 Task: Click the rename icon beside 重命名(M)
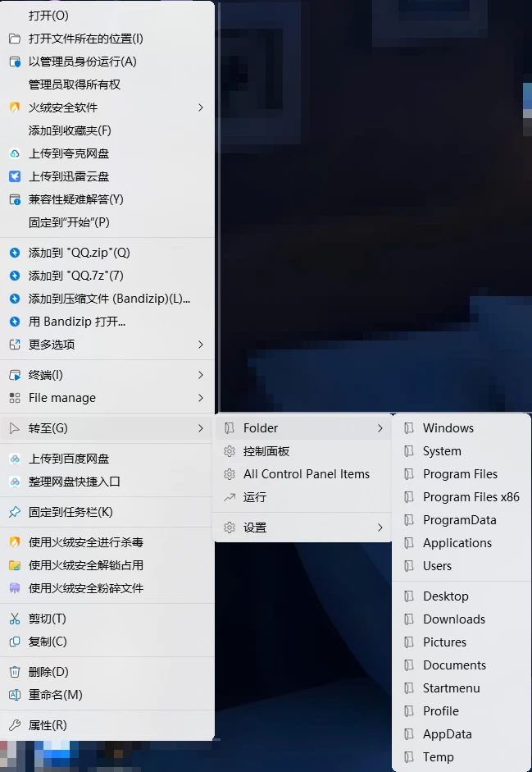coord(15,695)
